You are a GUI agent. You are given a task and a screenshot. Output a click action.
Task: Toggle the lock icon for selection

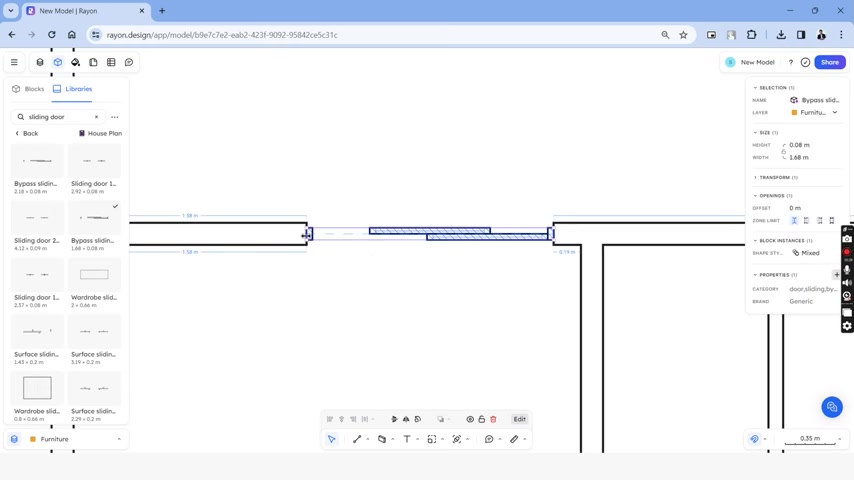pos(481,419)
